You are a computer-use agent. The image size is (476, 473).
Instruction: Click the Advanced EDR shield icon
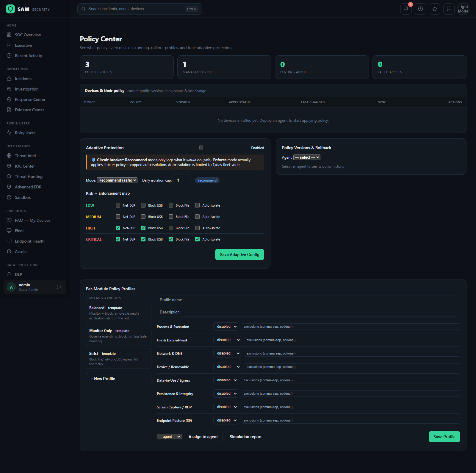pyautogui.click(x=9, y=187)
